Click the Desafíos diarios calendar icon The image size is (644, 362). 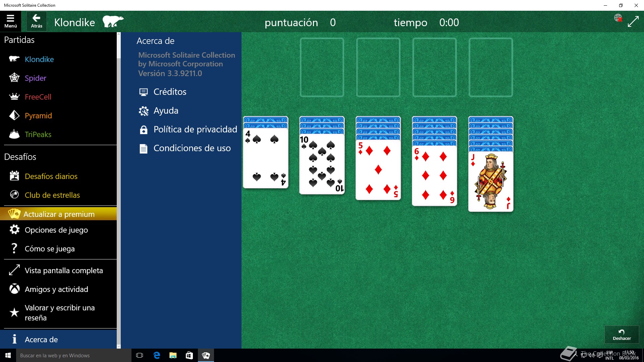pyautogui.click(x=14, y=176)
